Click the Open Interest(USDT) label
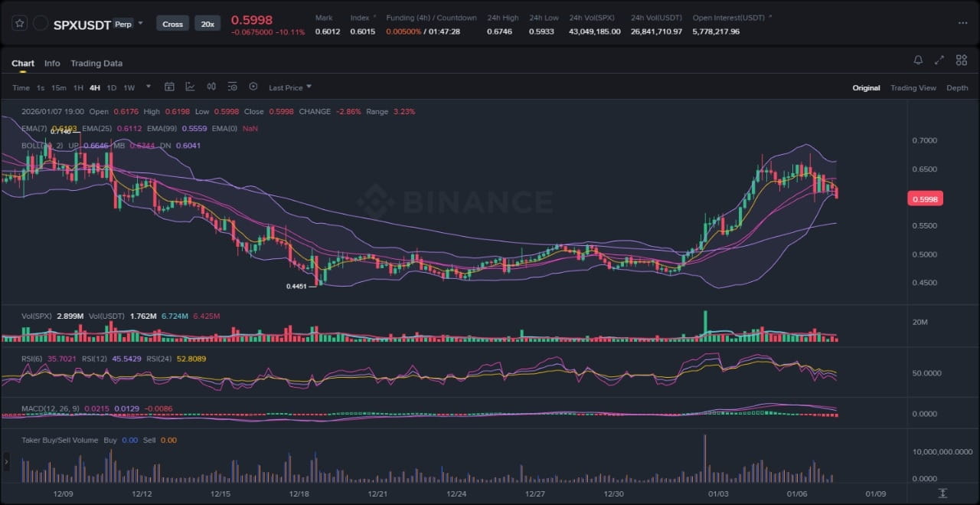 click(730, 18)
